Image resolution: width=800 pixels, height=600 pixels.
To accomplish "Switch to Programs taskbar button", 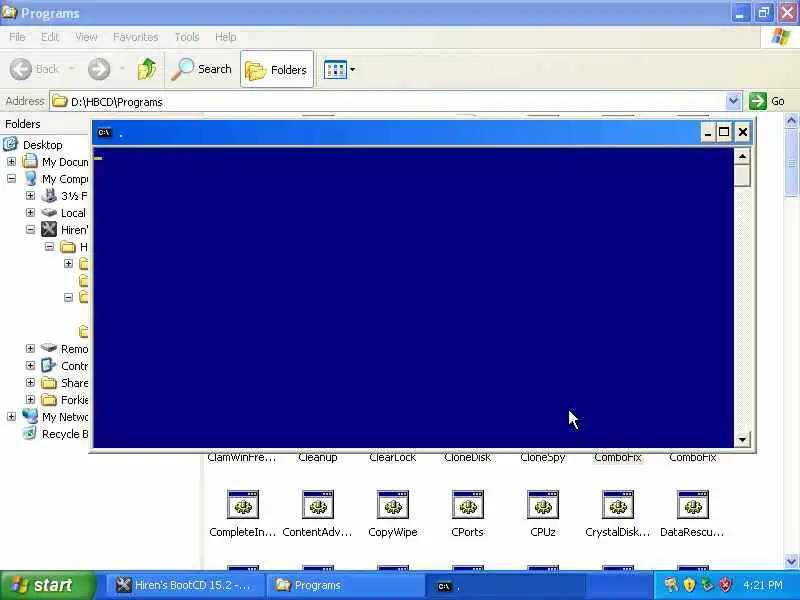I will [x=345, y=585].
